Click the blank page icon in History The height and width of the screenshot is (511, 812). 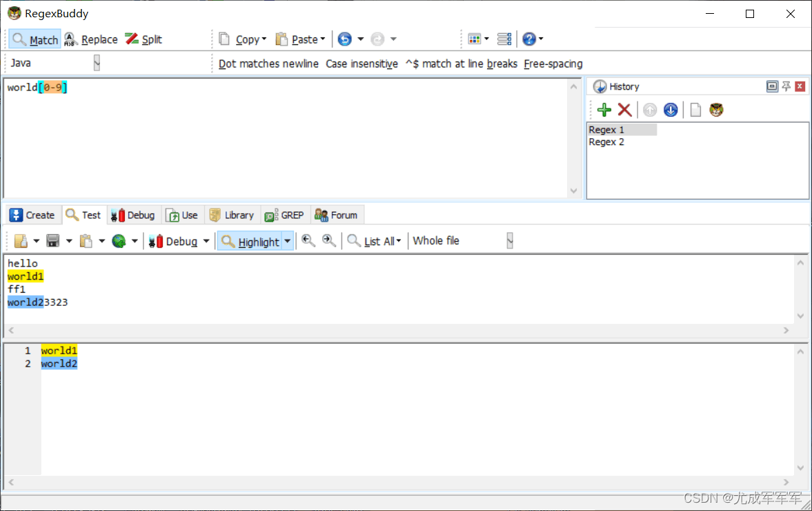coord(695,110)
